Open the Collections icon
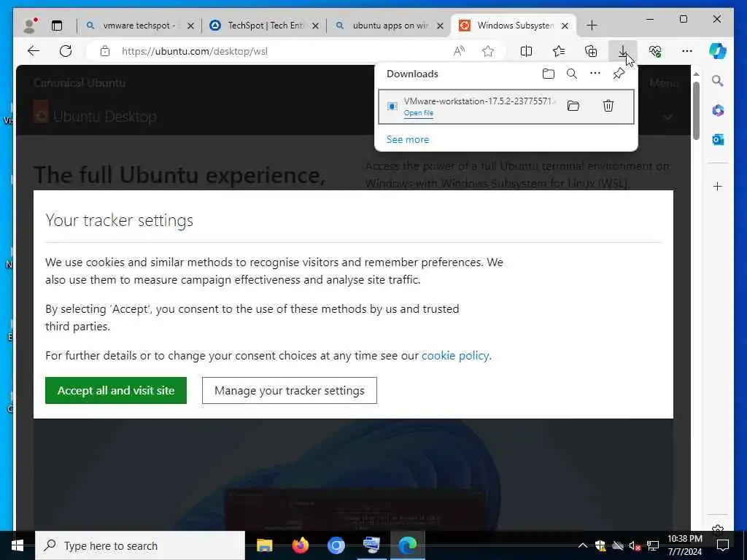Viewport: 747px width, 560px height. [591, 51]
